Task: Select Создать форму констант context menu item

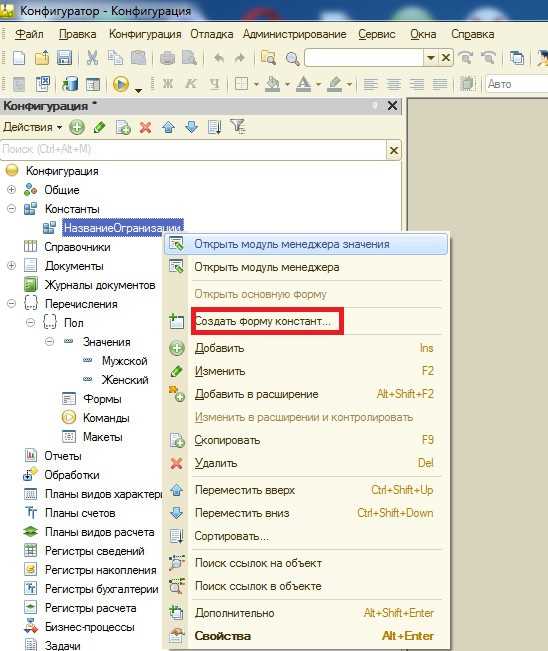Action: point(263,321)
